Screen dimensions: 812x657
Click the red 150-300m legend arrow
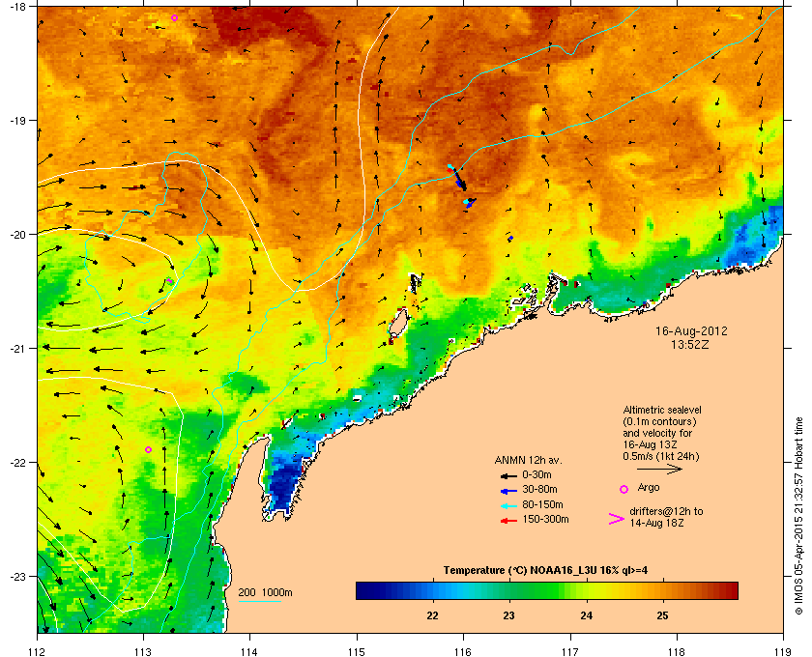[x=508, y=521]
